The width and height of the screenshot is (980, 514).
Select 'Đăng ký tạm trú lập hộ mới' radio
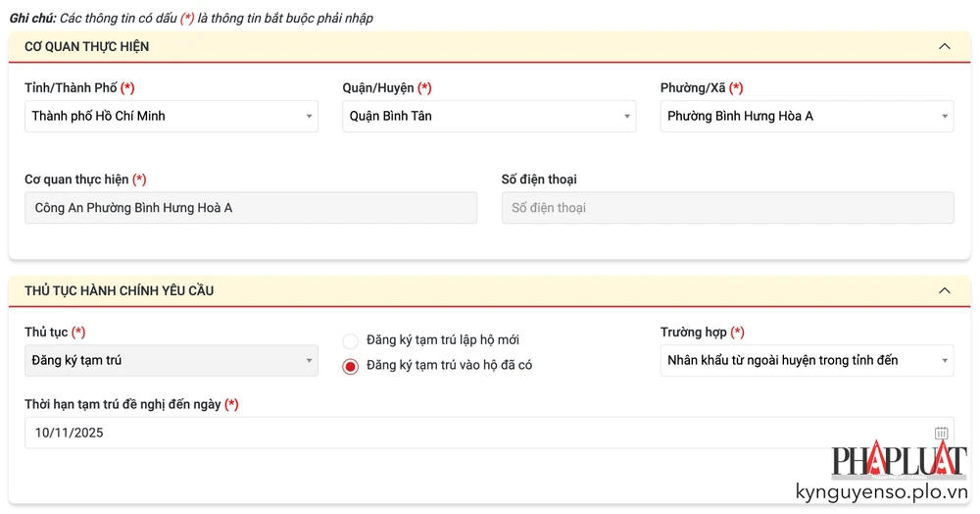pyautogui.click(x=351, y=341)
